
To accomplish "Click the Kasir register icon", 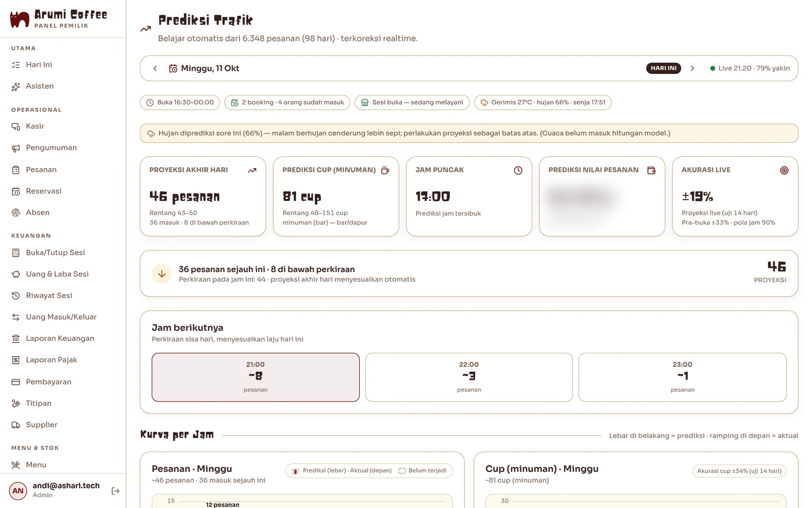I will click(x=16, y=126).
